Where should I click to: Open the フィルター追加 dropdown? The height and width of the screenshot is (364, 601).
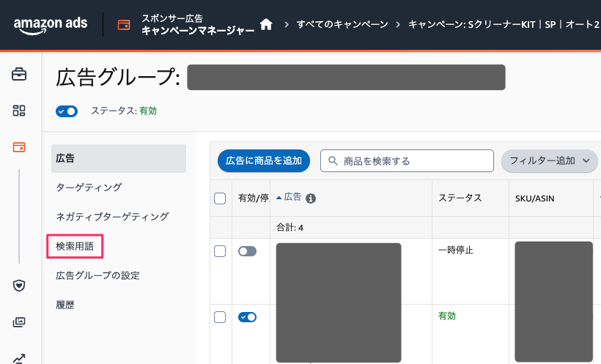click(x=549, y=160)
